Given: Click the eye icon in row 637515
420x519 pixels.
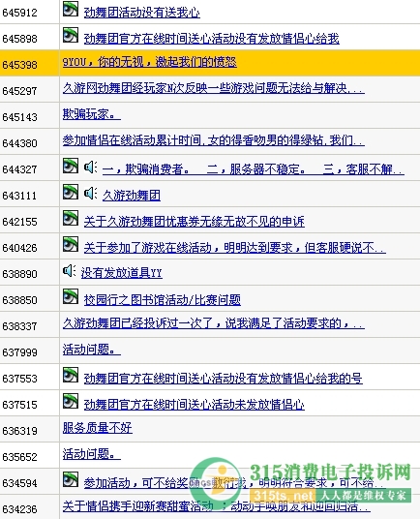Looking at the screenshot, I should click(71, 401).
